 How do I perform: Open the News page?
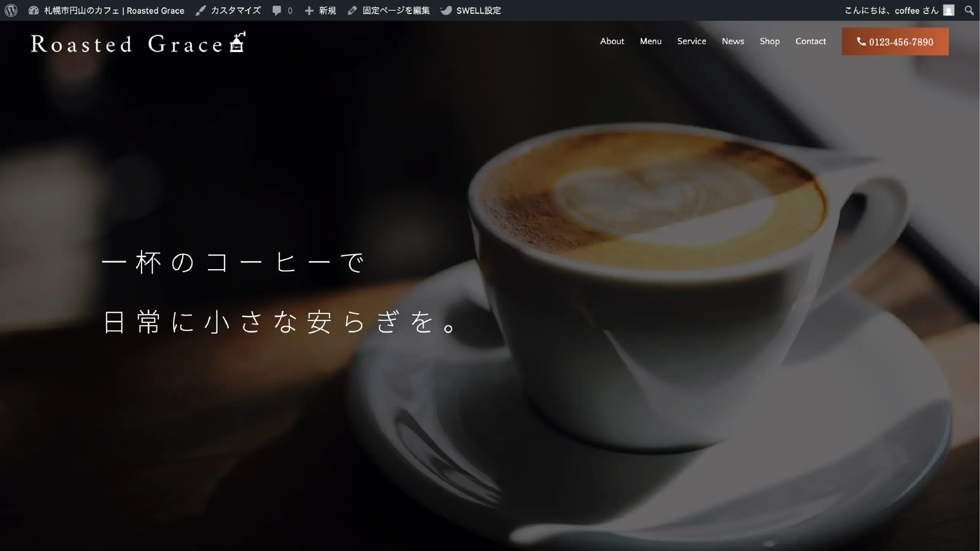point(733,41)
